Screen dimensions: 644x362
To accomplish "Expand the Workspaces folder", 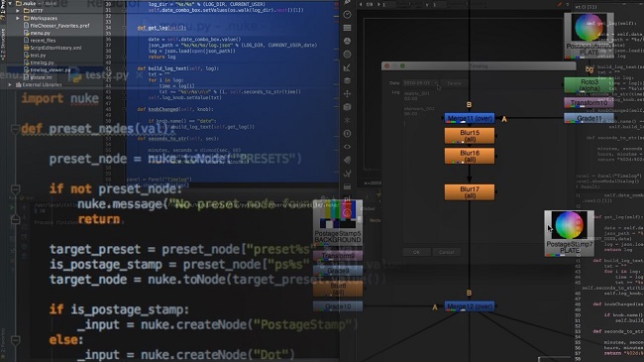I will click(18, 18).
